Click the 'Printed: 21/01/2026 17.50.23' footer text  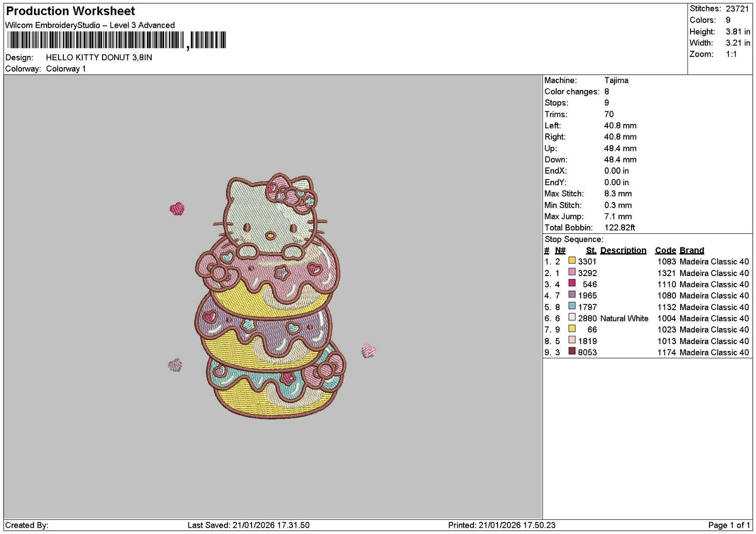click(502, 525)
